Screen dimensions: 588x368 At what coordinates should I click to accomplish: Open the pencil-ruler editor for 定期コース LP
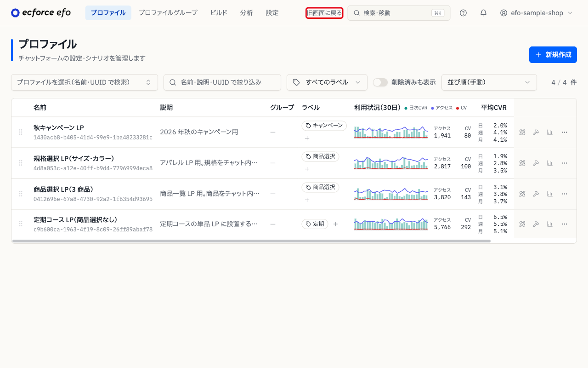(x=522, y=224)
